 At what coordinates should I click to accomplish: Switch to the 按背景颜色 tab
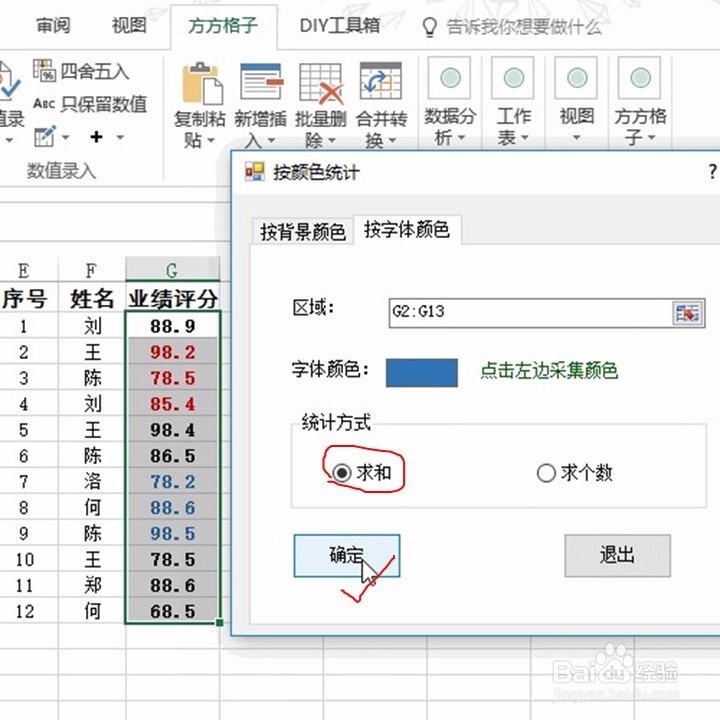point(303,231)
